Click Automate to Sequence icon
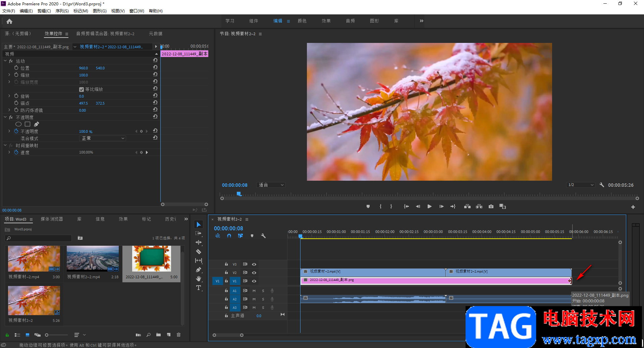Viewport: 644px width, 348px height. click(138, 335)
